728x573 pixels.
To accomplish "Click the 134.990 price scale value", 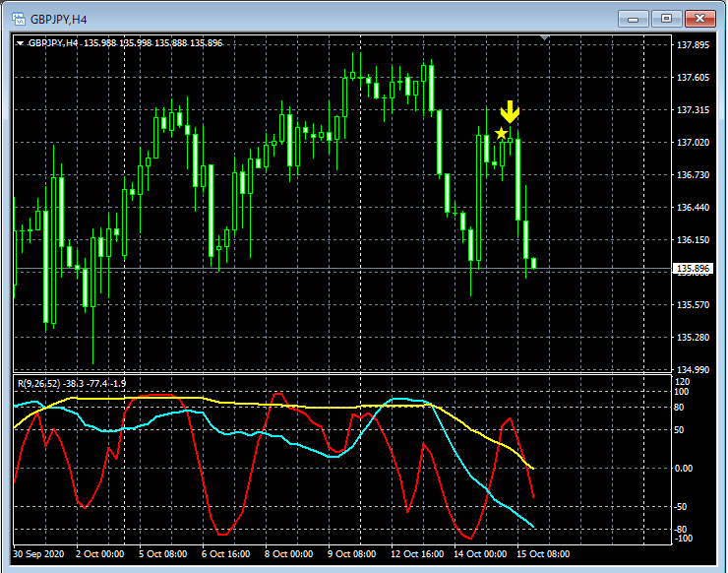I will (693, 369).
